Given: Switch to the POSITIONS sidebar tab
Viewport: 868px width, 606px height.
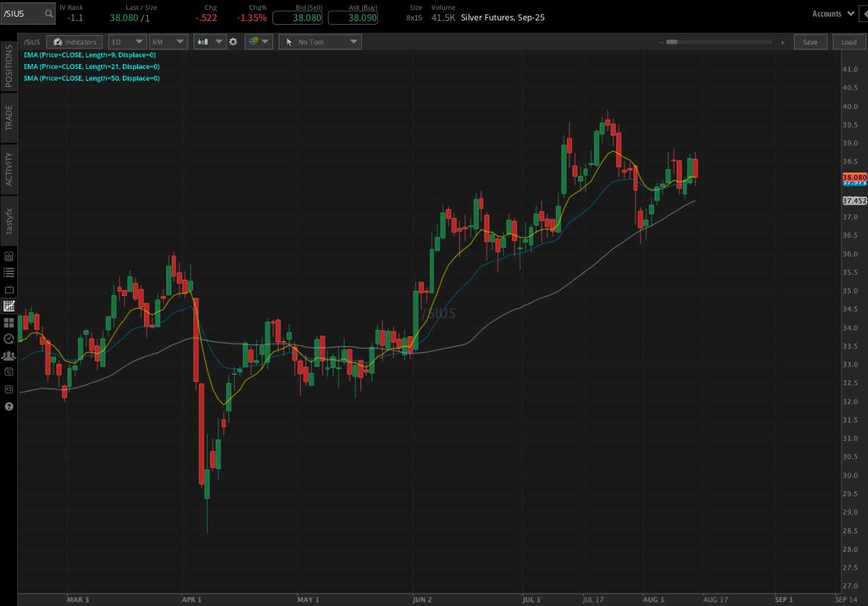Looking at the screenshot, I should pyautogui.click(x=9, y=66).
